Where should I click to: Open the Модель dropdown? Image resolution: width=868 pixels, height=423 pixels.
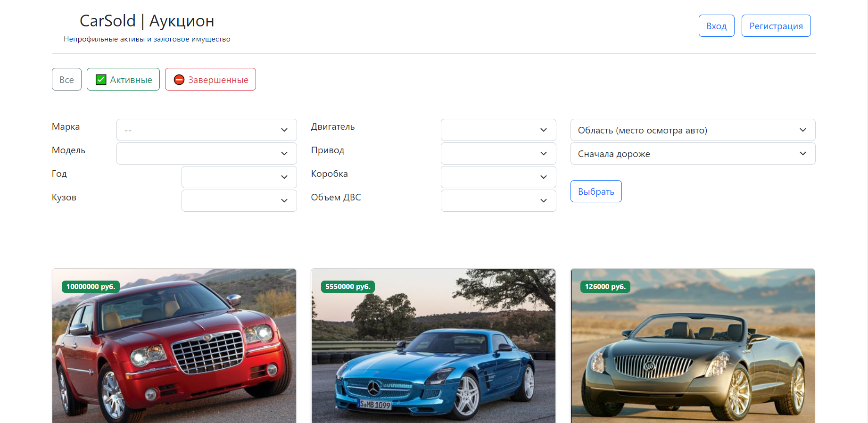[x=207, y=153]
